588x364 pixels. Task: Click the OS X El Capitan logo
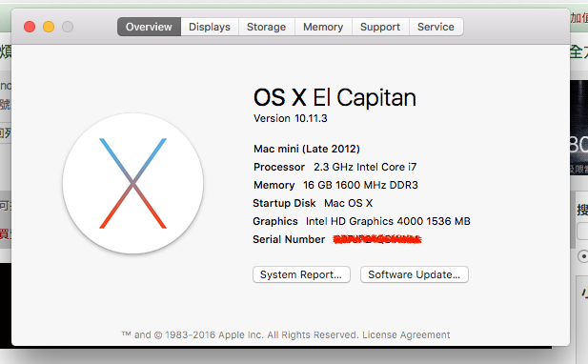(x=132, y=183)
